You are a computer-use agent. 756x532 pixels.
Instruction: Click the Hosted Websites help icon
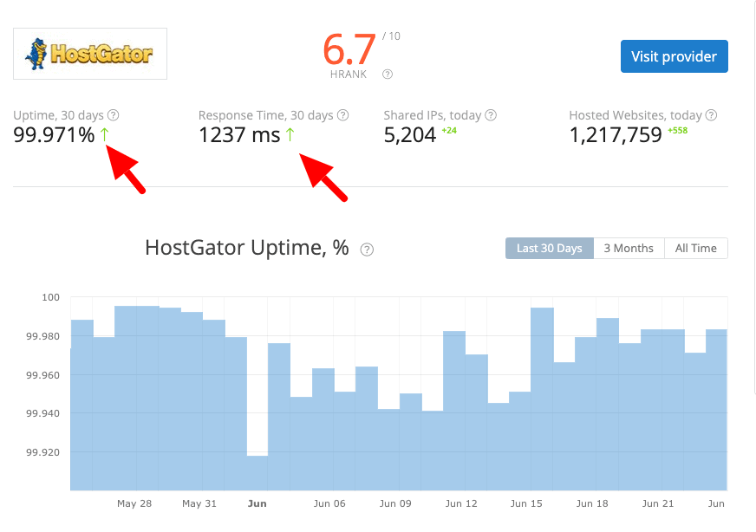[710, 114]
